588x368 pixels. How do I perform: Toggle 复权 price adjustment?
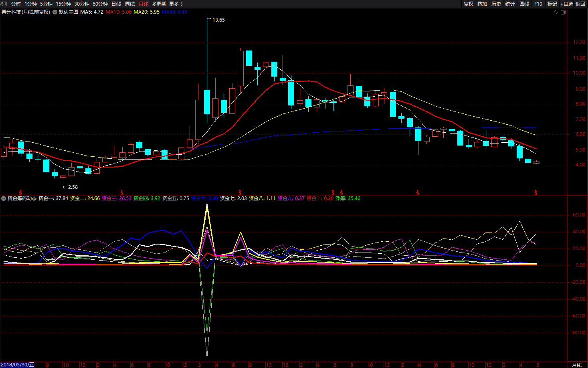click(x=468, y=4)
